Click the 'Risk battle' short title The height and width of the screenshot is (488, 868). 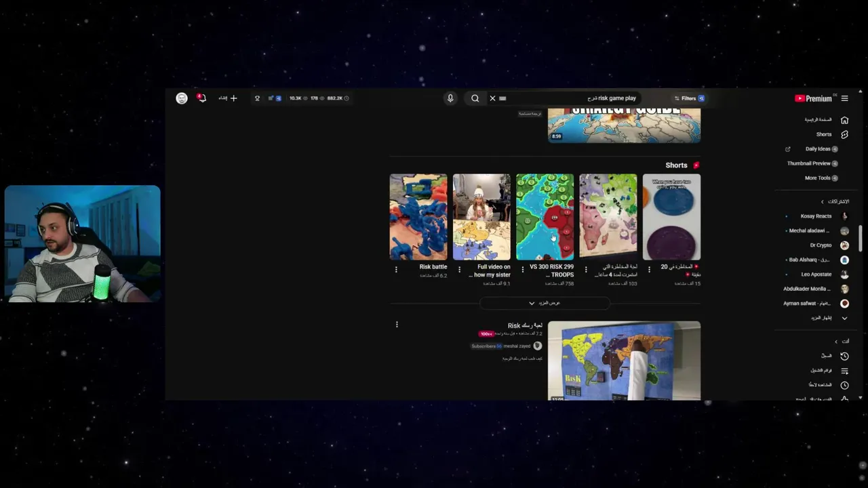433,267
